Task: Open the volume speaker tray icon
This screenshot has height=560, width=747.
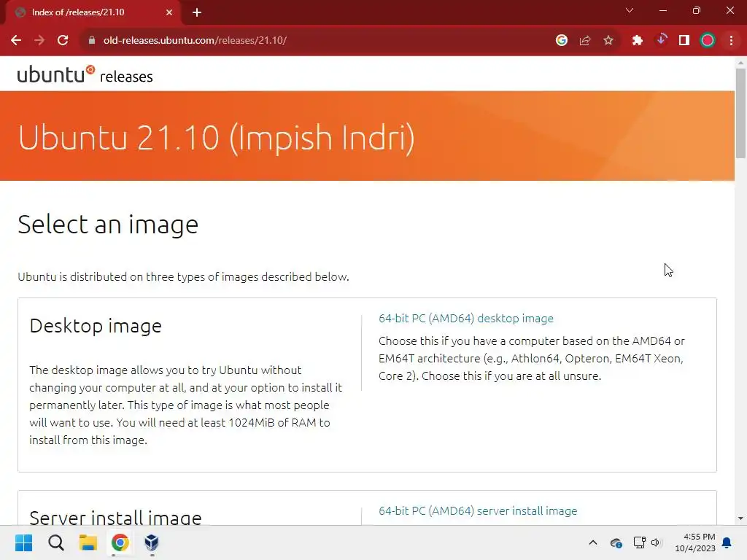Action: (657, 542)
